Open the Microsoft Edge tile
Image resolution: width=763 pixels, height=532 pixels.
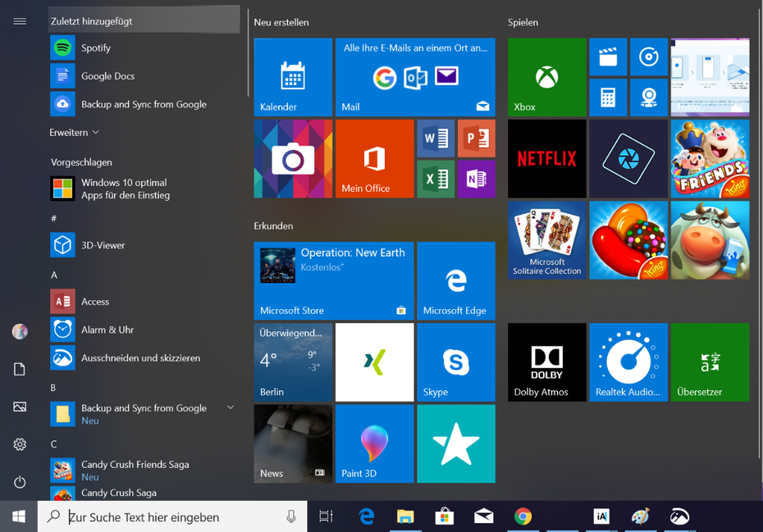[456, 280]
